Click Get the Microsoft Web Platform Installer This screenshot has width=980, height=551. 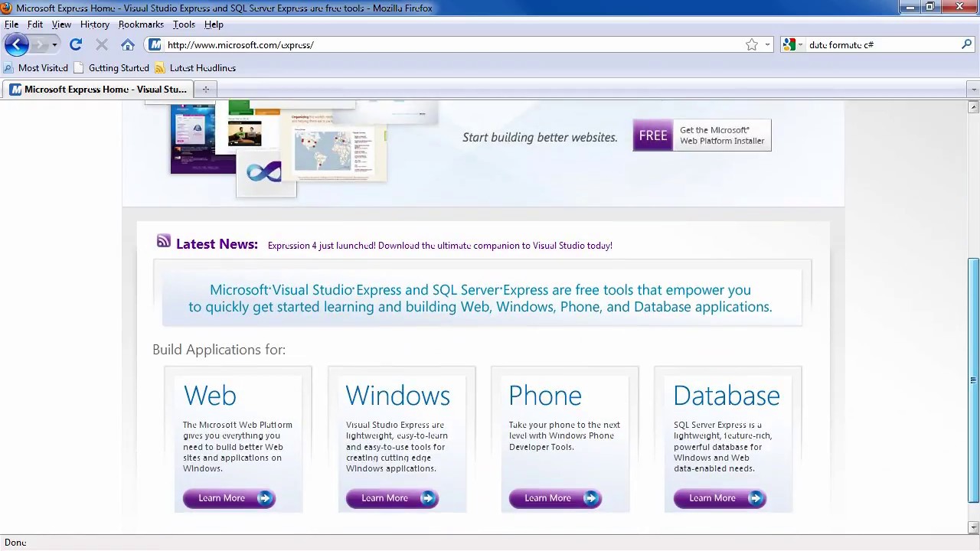coord(722,135)
